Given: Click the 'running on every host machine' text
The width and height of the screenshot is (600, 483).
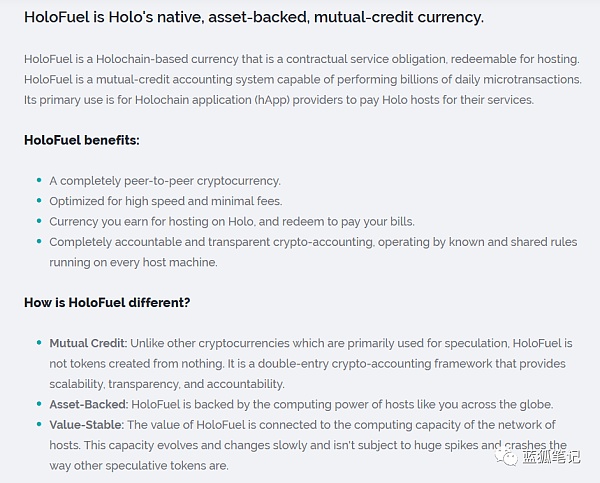Looking at the screenshot, I should pyautogui.click(x=133, y=263).
